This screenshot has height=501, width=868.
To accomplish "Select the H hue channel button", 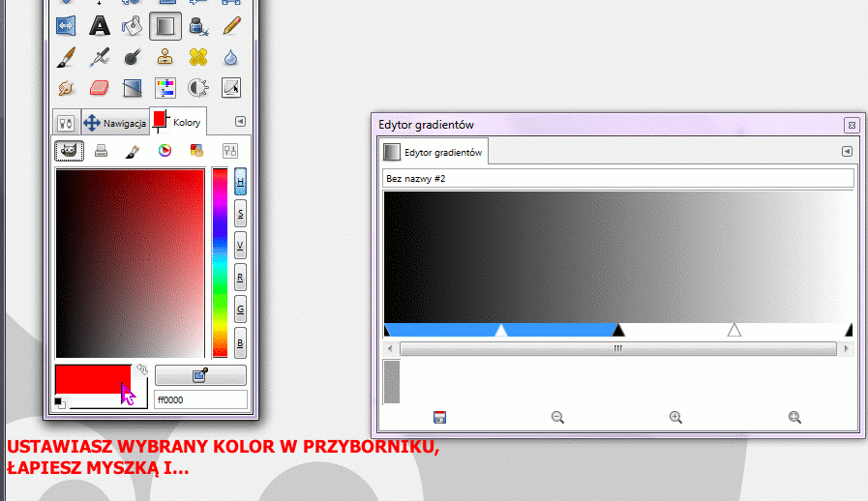I will point(240,182).
